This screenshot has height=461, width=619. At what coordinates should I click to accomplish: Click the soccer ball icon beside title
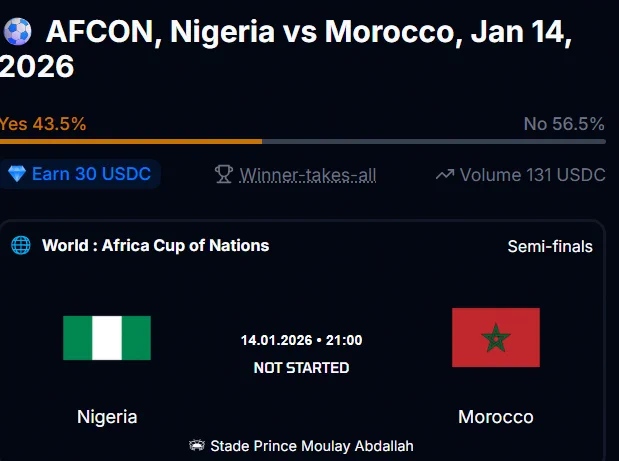pos(17,32)
